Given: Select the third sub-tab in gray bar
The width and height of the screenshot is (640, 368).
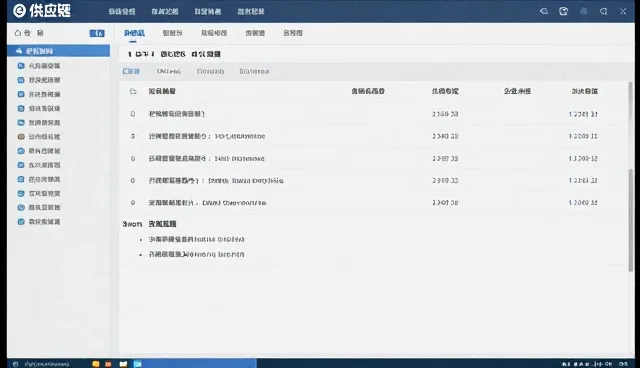Looking at the screenshot, I should click(x=210, y=71).
